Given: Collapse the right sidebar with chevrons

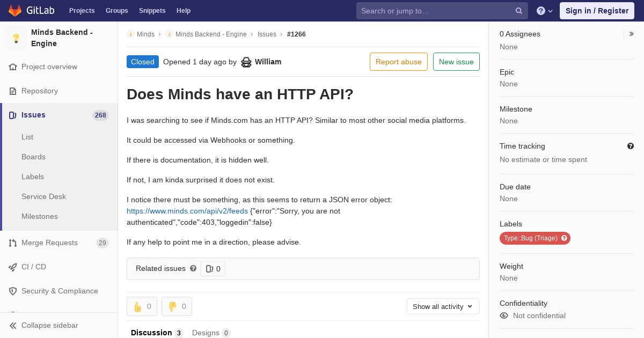Looking at the screenshot, I should [x=631, y=34].
